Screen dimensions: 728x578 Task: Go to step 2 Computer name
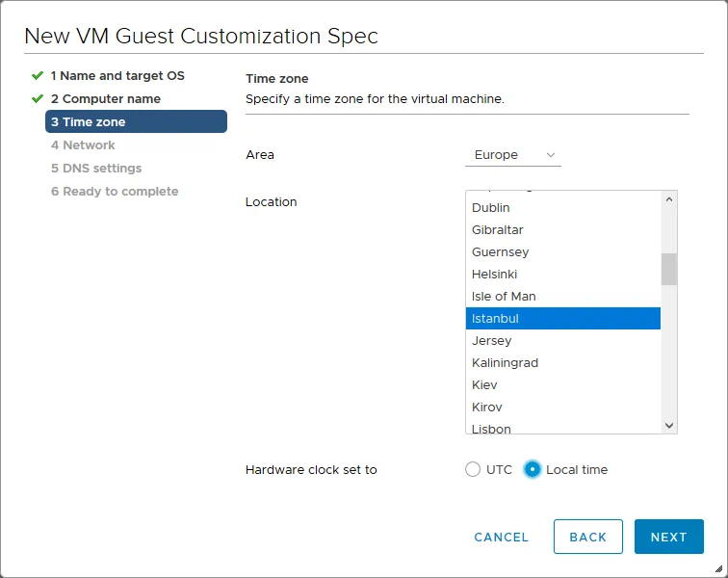[105, 98]
